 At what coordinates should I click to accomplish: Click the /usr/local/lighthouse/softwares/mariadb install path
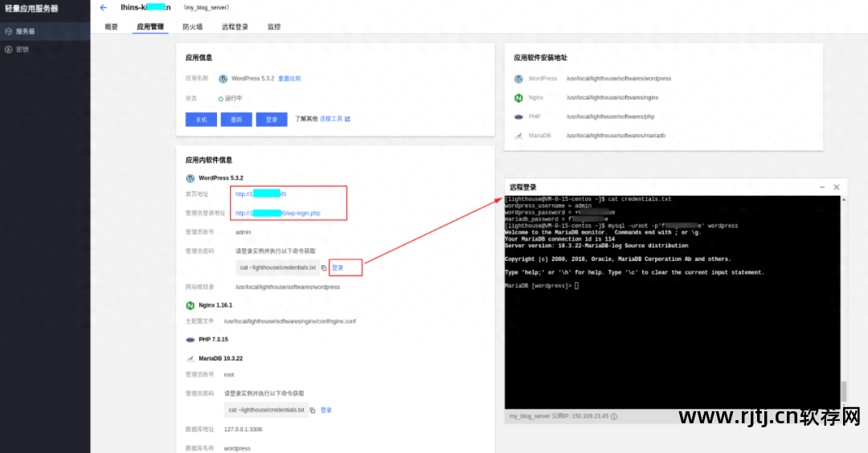pos(616,136)
